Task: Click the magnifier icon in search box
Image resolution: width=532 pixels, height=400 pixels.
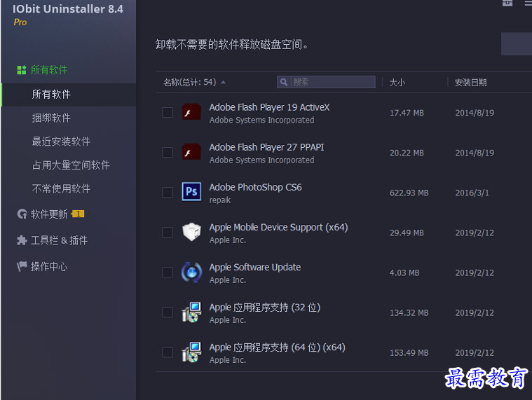Action: (284, 82)
